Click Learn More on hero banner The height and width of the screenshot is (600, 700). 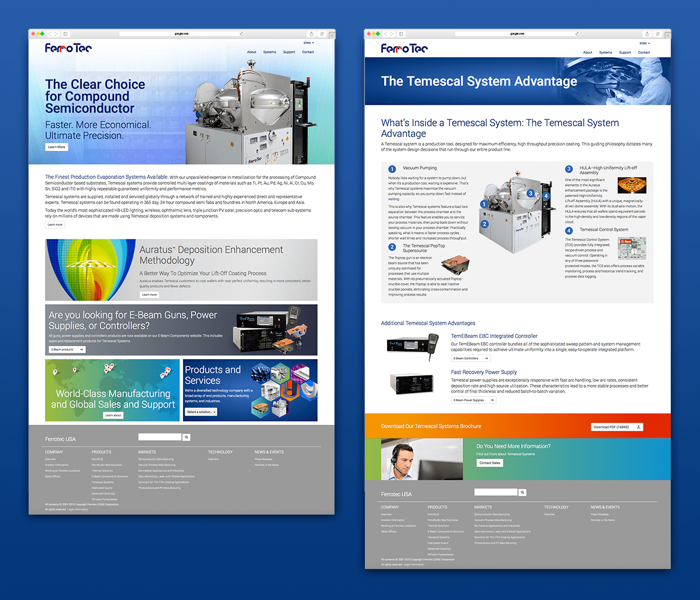click(x=57, y=147)
